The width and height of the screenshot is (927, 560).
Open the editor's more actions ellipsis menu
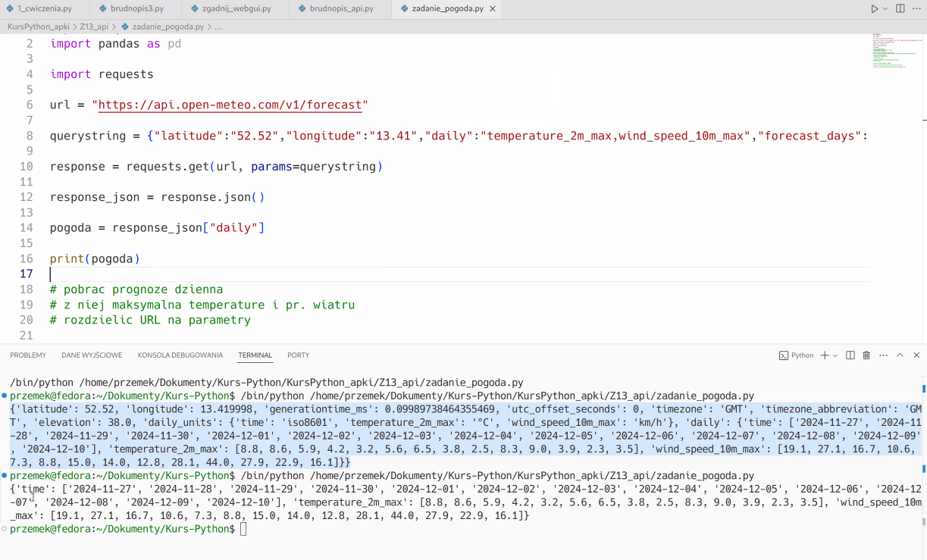pyautogui.click(x=916, y=9)
